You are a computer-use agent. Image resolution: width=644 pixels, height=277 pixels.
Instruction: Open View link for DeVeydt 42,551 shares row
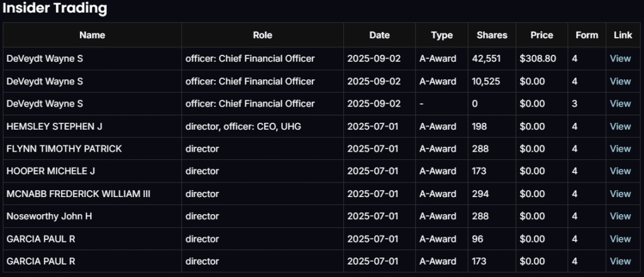pos(620,59)
